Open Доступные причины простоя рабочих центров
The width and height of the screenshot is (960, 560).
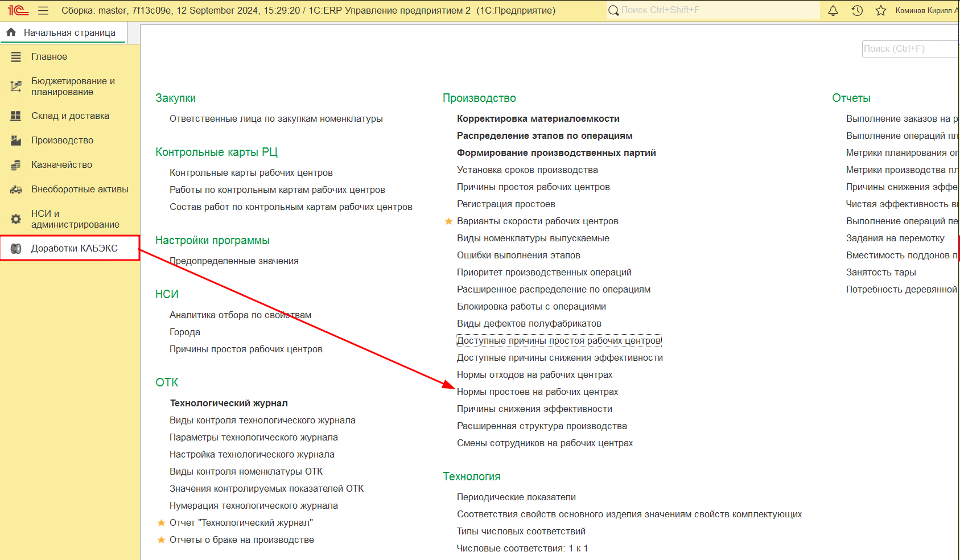tap(559, 340)
